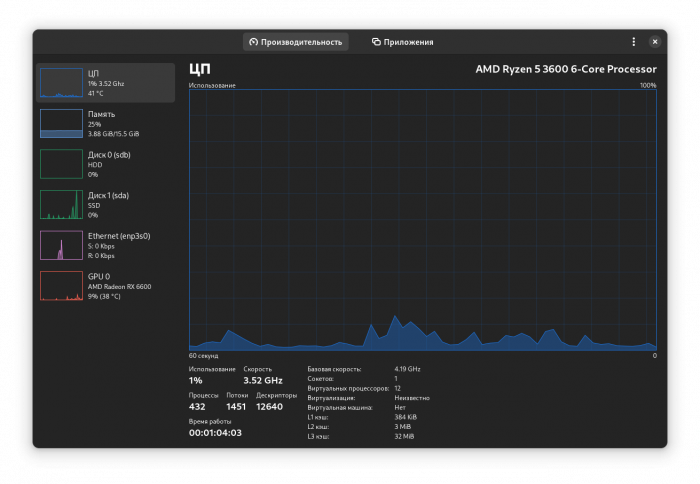Select the Ethernet (enp3s0) graph icon
The image size is (700, 484).
coord(61,245)
